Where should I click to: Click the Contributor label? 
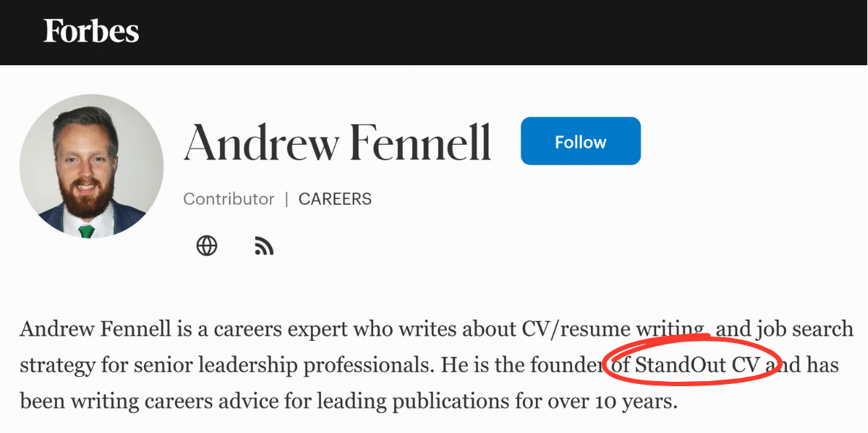click(x=229, y=199)
